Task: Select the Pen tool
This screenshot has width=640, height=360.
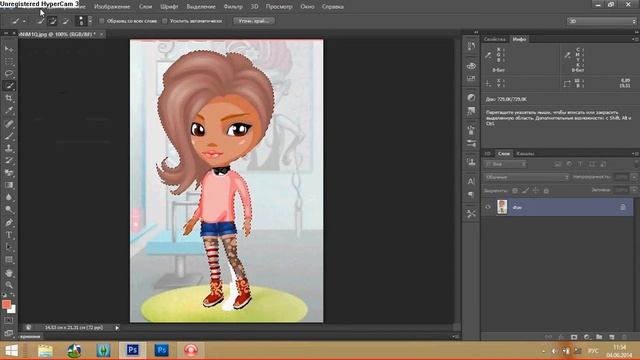Action: coord(9,223)
